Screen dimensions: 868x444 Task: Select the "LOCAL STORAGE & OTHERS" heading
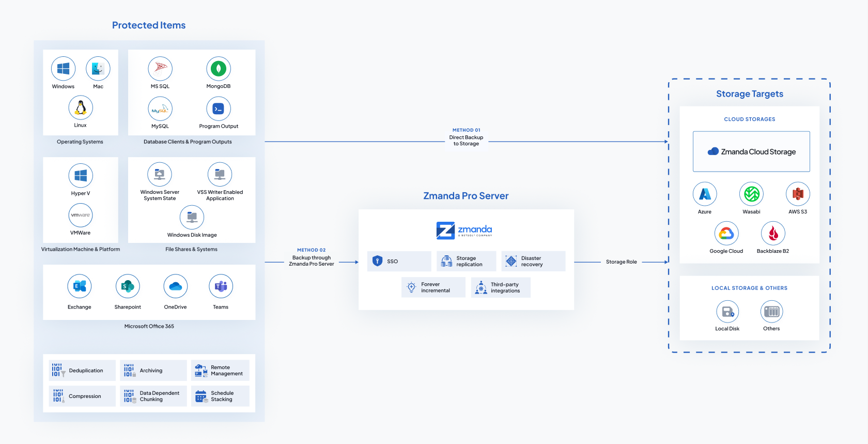pyautogui.click(x=750, y=288)
